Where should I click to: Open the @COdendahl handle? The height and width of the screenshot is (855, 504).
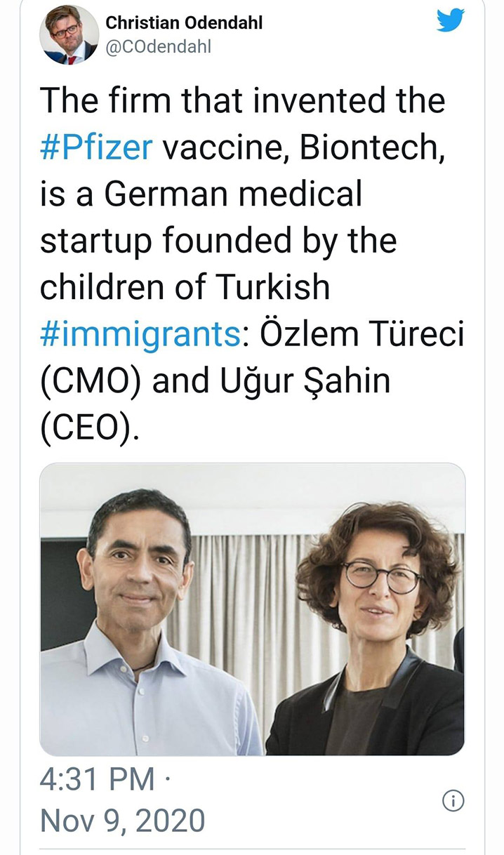point(158,47)
